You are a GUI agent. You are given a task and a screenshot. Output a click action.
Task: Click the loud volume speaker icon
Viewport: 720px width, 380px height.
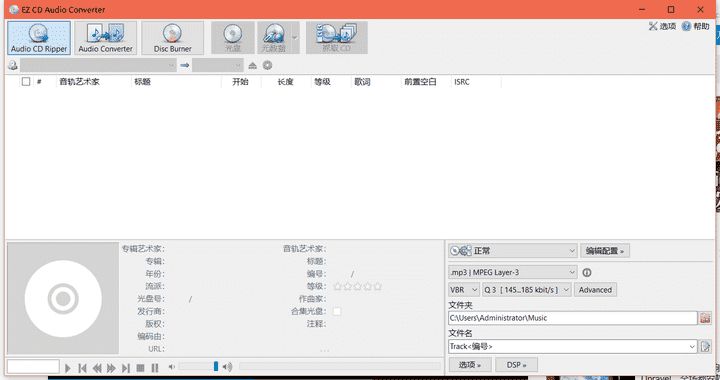(x=227, y=367)
